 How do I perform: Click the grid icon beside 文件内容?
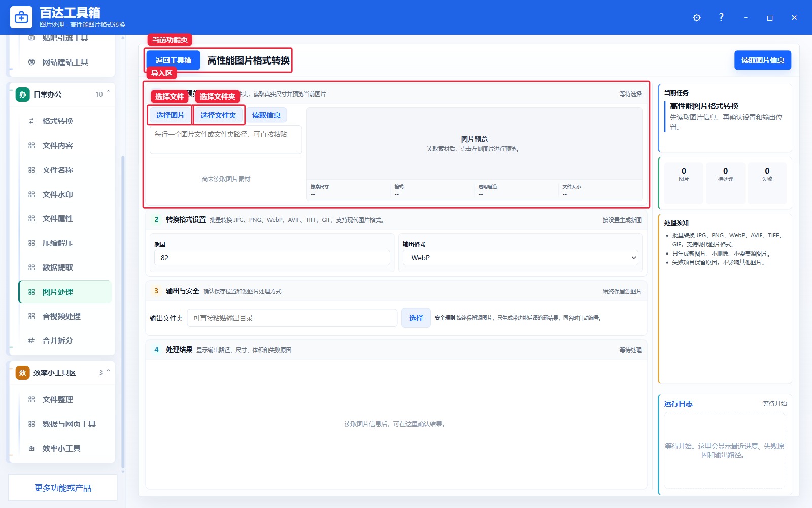[31, 145]
